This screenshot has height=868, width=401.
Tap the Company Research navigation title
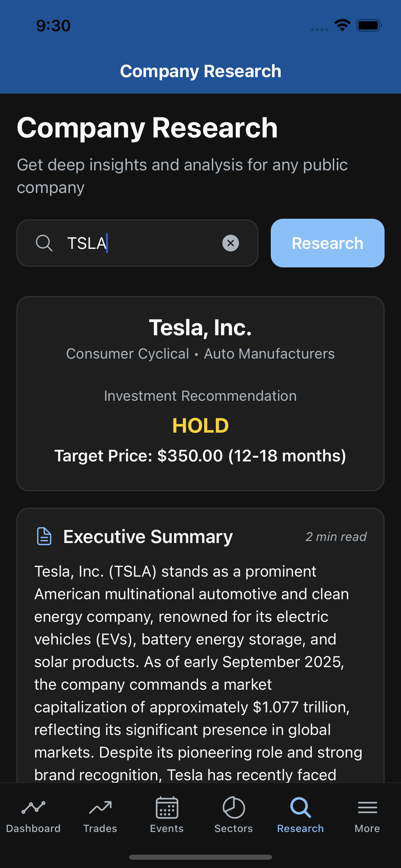coord(200,71)
